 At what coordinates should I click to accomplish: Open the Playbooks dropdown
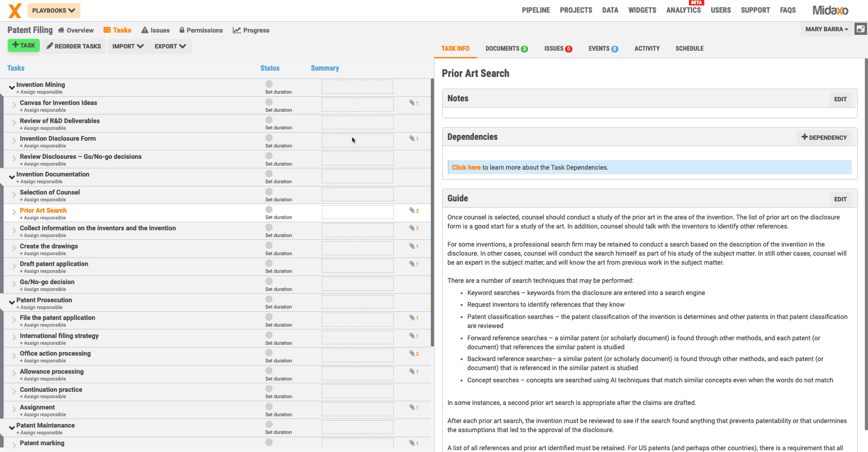(54, 10)
